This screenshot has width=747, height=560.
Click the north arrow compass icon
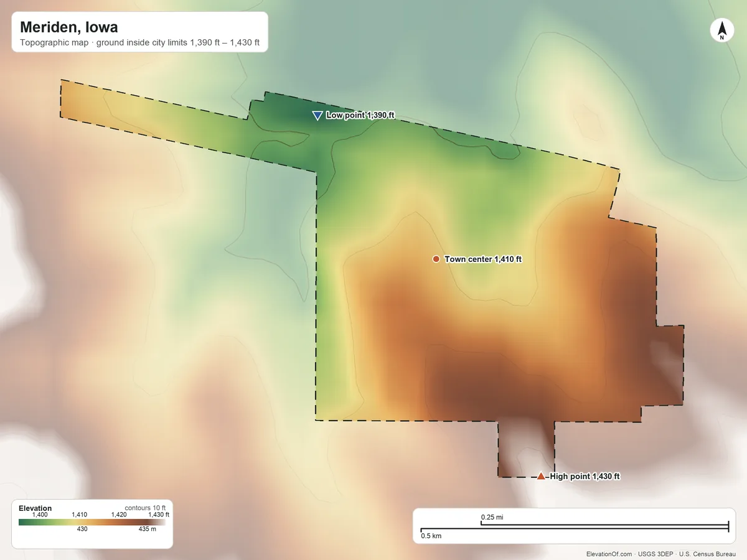721,30
